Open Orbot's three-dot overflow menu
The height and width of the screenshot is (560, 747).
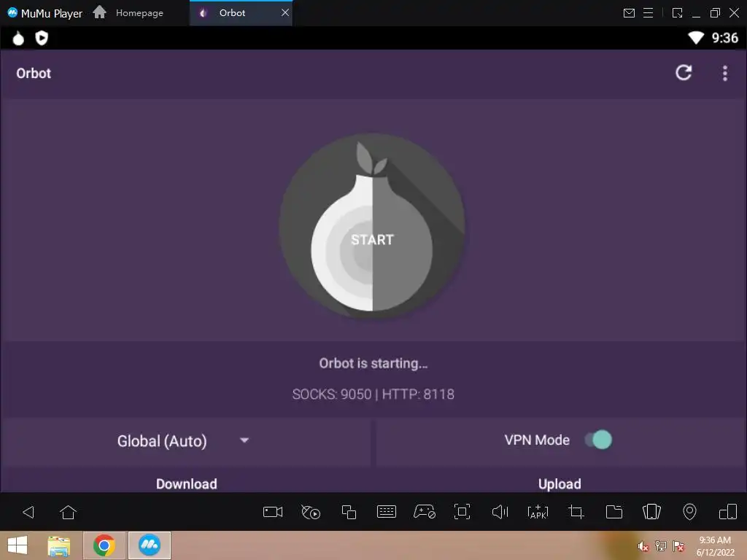click(725, 74)
